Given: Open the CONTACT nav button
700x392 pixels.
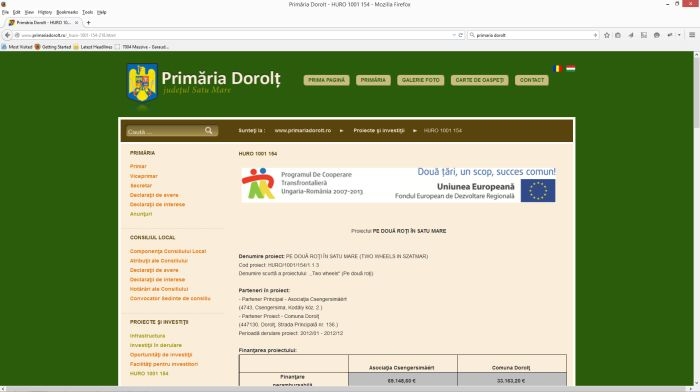Looking at the screenshot, I should pos(532,80).
